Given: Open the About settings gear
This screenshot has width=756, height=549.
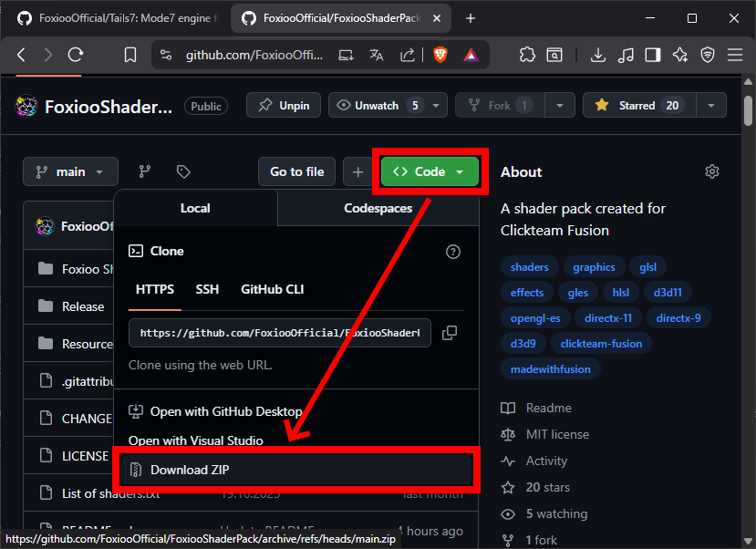Looking at the screenshot, I should (x=712, y=171).
